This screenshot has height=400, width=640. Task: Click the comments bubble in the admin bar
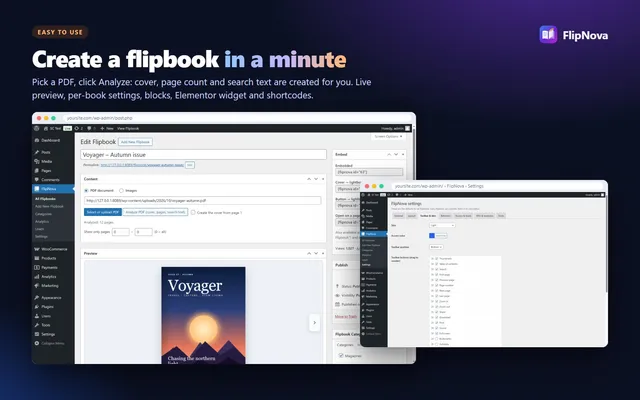91,128
